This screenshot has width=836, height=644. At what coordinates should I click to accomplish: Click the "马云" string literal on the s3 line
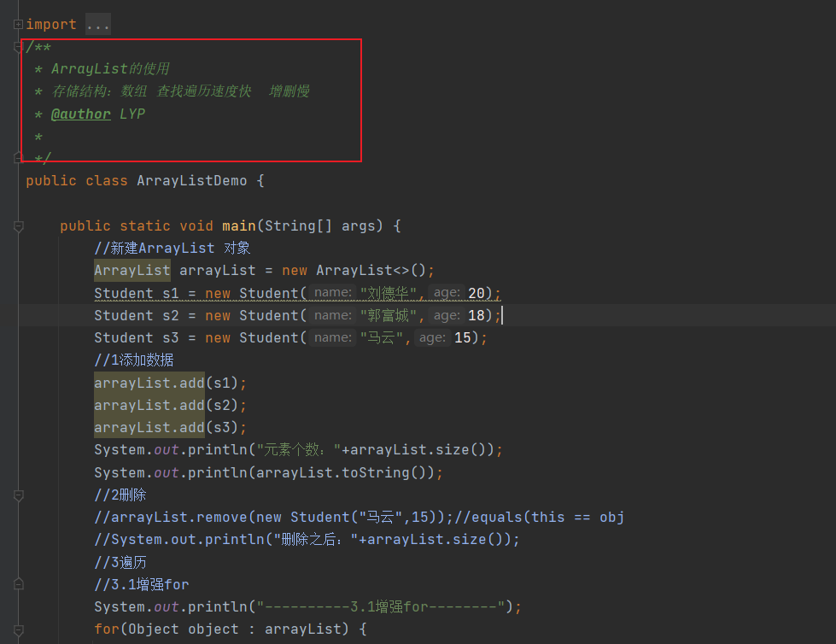[x=381, y=337]
